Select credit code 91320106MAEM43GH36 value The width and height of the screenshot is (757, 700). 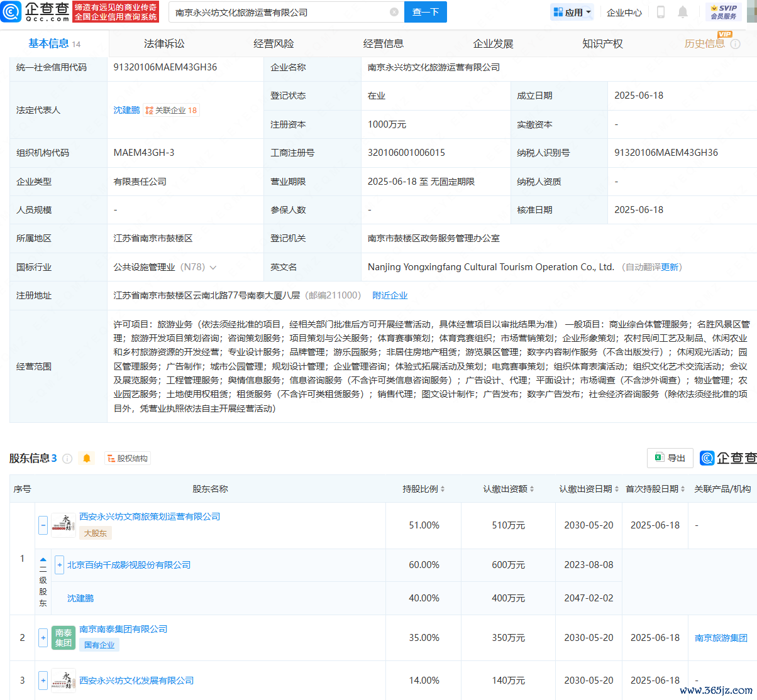[165, 67]
